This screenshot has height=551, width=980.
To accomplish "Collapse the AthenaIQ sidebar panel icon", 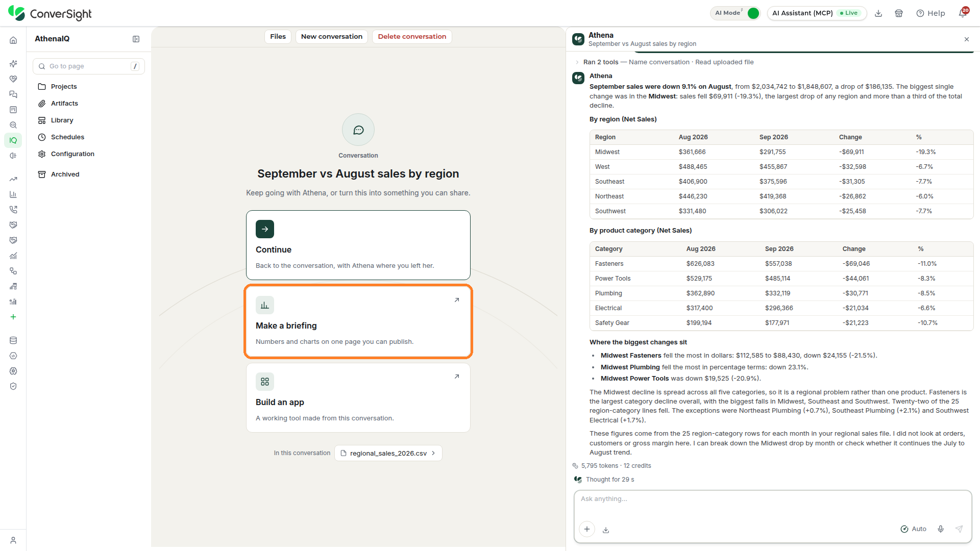I will (x=136, y=39).
